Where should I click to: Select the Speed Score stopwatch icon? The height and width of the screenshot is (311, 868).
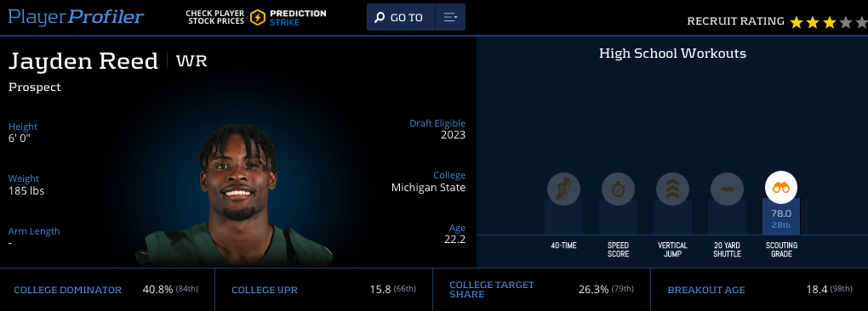618,189
